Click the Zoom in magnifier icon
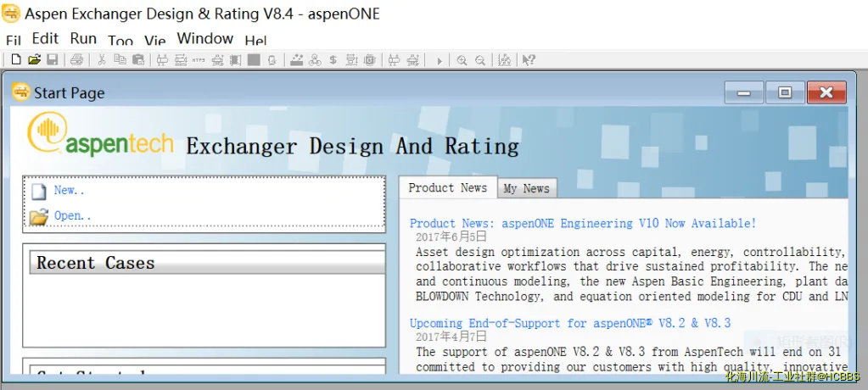868x390 pixels. 462,60
